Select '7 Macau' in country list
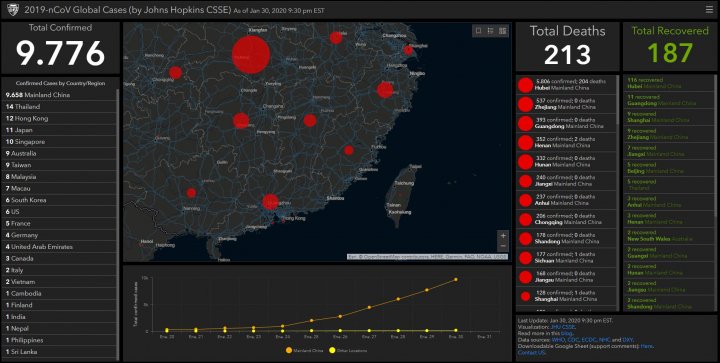 (59, 188)
